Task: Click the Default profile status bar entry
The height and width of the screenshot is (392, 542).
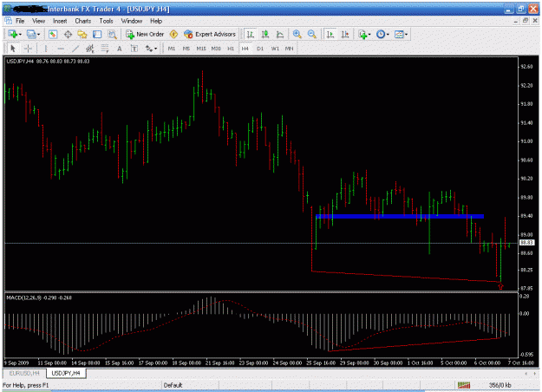Action: click(173, 385)
